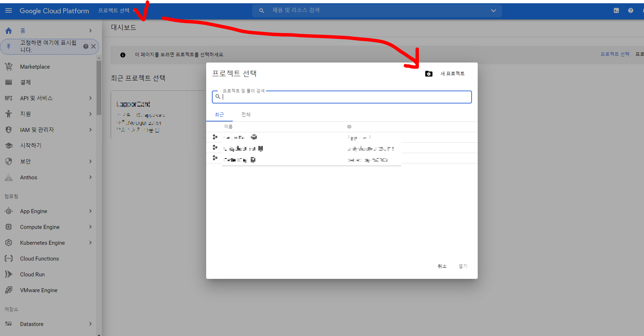This screenshot has width=644, height=336.
Task: Focus the 프로젝트 및 폴더 검색 field
Action: [x=342, y=97]
